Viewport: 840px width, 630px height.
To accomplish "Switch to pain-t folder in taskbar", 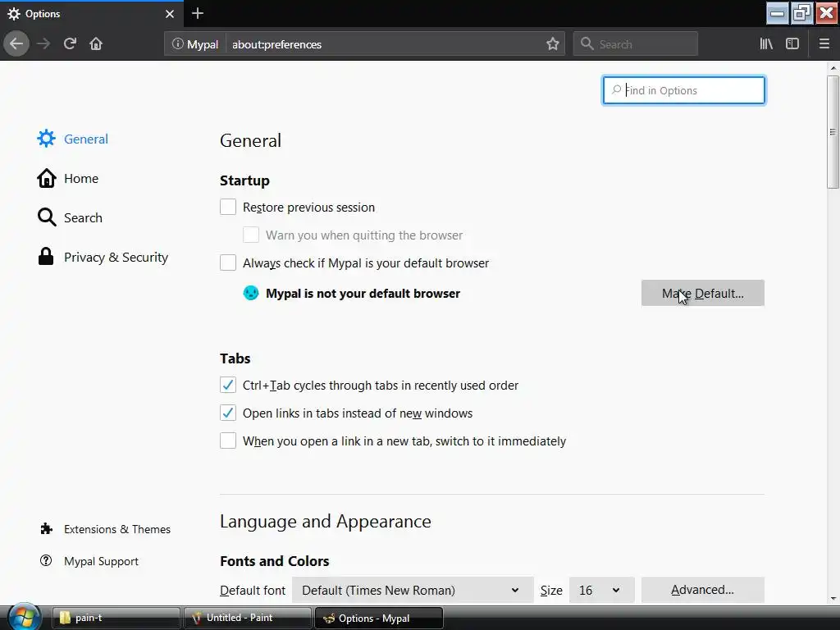I will [x=116, y=618].
